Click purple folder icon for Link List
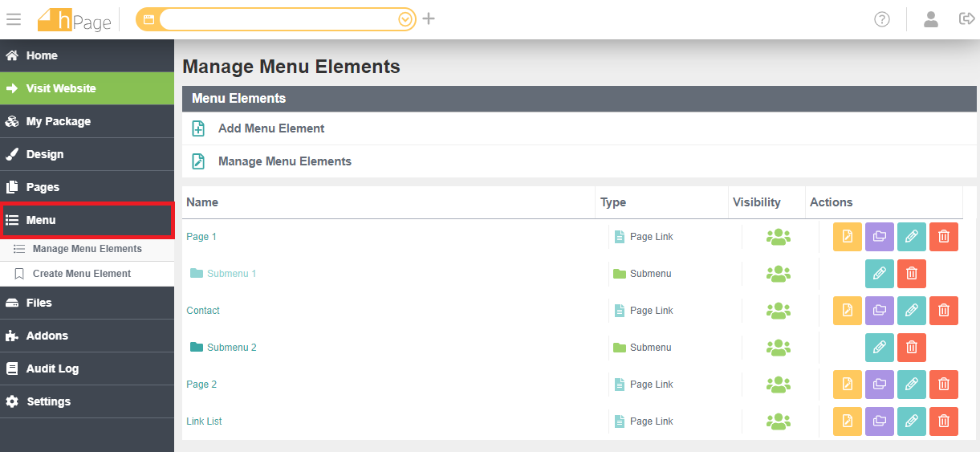The height and width of the screenshot is (452, 980). click(880, 421)
